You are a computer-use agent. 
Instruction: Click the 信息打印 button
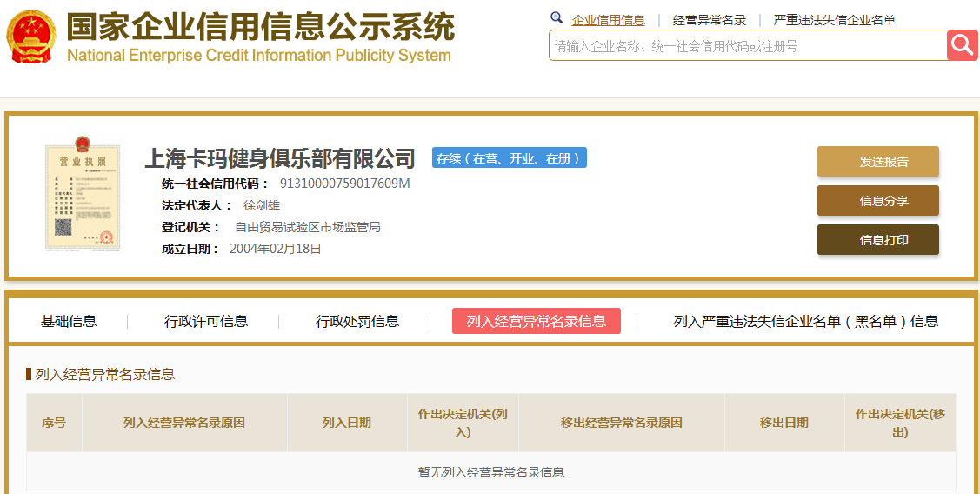878,239
